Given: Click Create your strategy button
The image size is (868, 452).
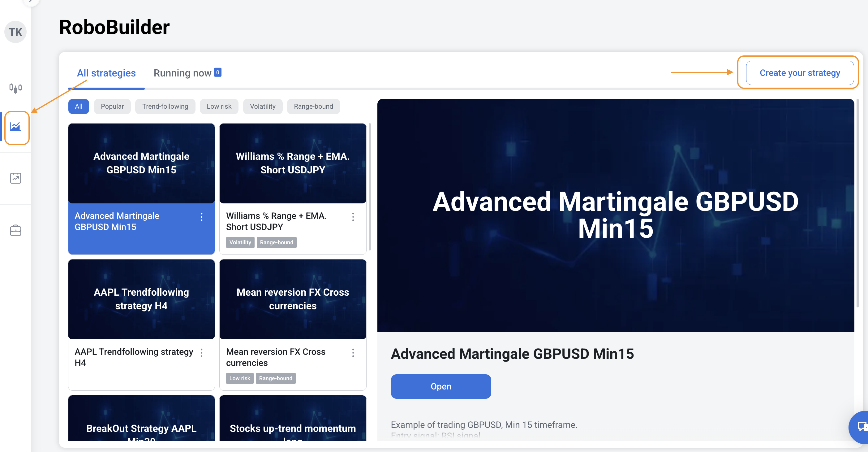Looking at the screenshot, I should pos(800,73).
